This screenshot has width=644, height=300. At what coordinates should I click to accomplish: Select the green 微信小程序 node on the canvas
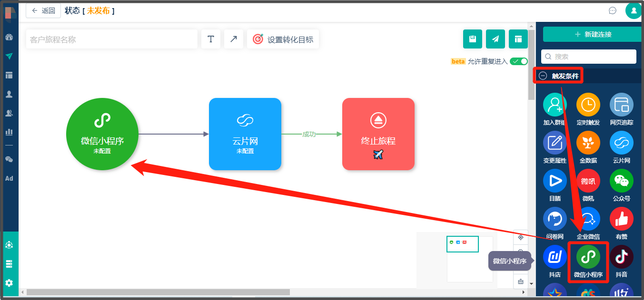[102, 134]
